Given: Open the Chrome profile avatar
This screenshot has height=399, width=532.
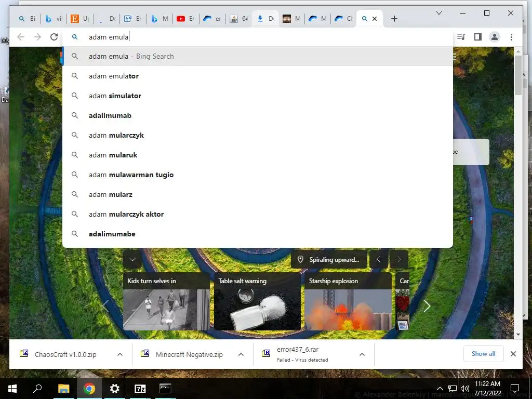Looking at the screenshot, I should pyautogui.click(x=495, y=37).
